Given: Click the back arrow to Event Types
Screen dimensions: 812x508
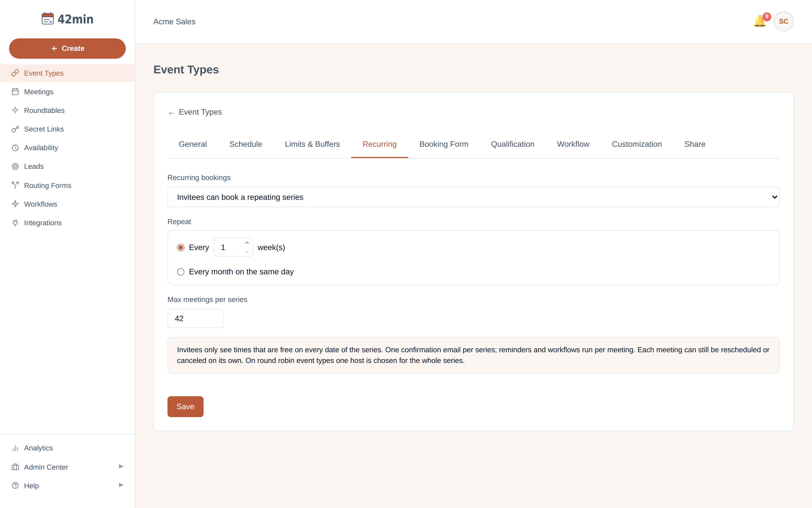Looking at the screenshot, I should click(x=171, y=113).
